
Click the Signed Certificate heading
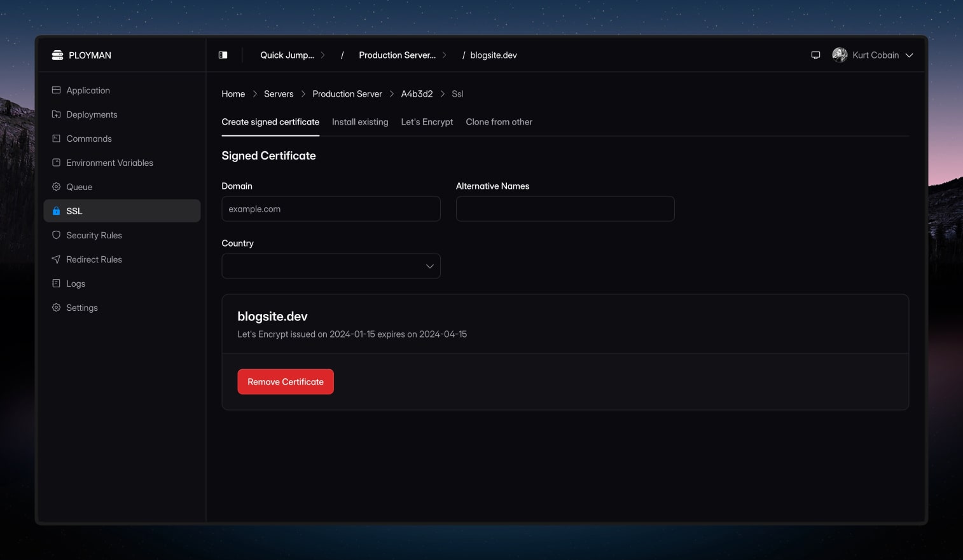click(268, 156)
